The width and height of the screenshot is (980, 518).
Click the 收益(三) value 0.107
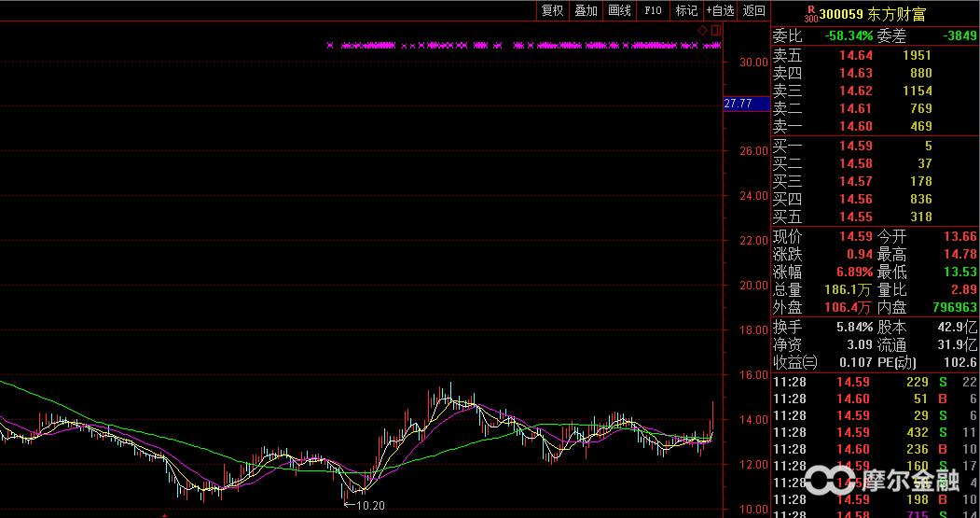point(856,362)
